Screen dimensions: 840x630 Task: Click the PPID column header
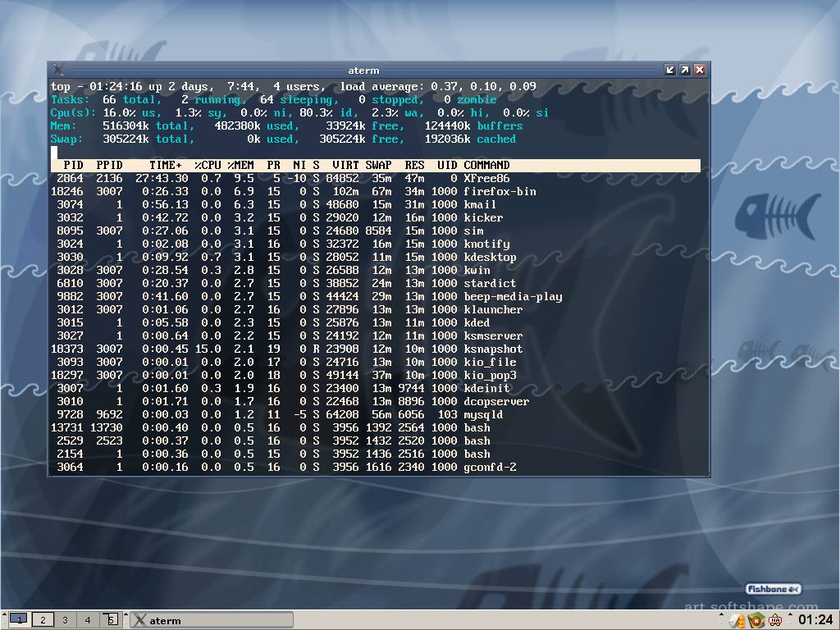[109, 165]
